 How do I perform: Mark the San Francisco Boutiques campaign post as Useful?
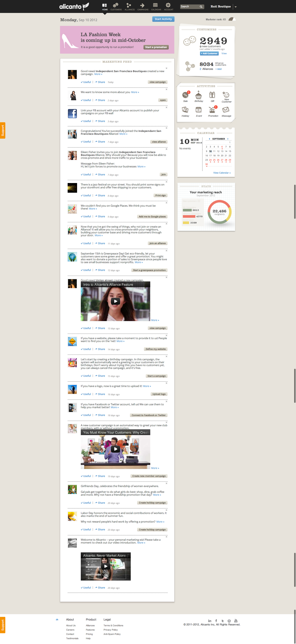click(x=86, y=82)
